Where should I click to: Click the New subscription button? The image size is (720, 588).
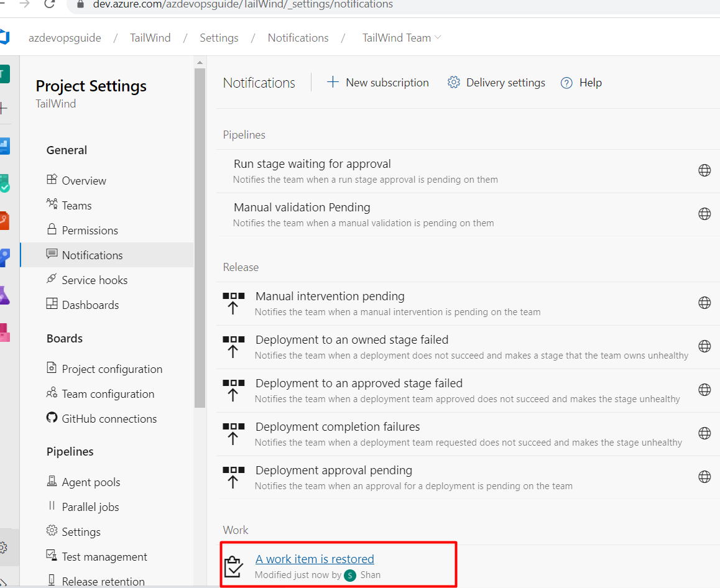point(377,83)
